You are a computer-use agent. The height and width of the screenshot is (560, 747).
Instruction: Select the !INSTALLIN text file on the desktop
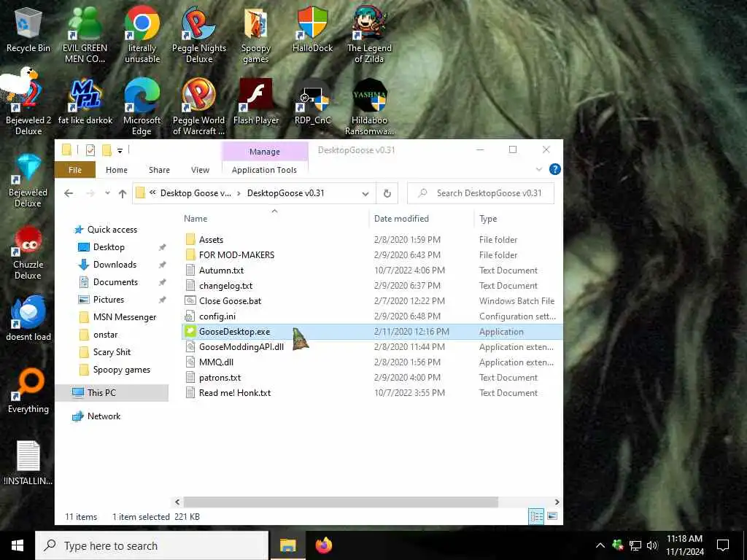pos(28,463)
